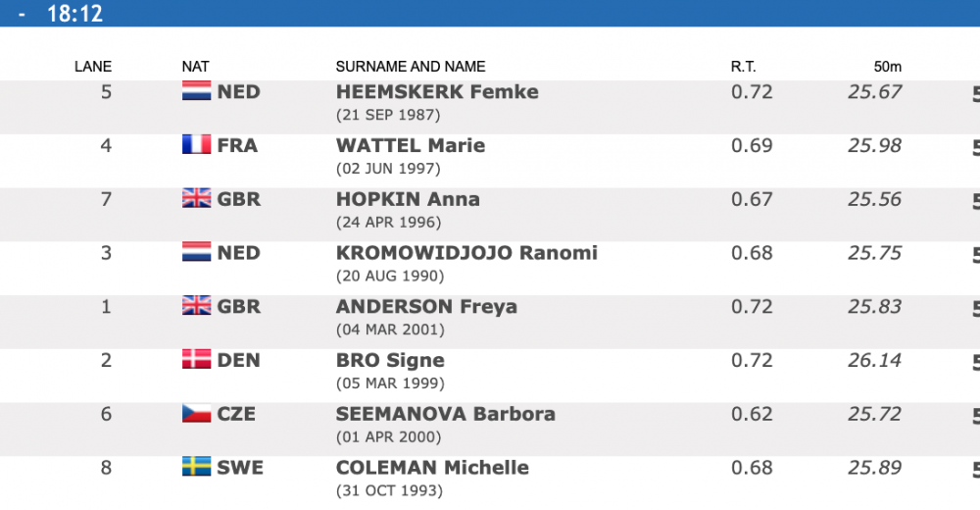Click SEEMANOVA Barbora's name

click(445, 414)
